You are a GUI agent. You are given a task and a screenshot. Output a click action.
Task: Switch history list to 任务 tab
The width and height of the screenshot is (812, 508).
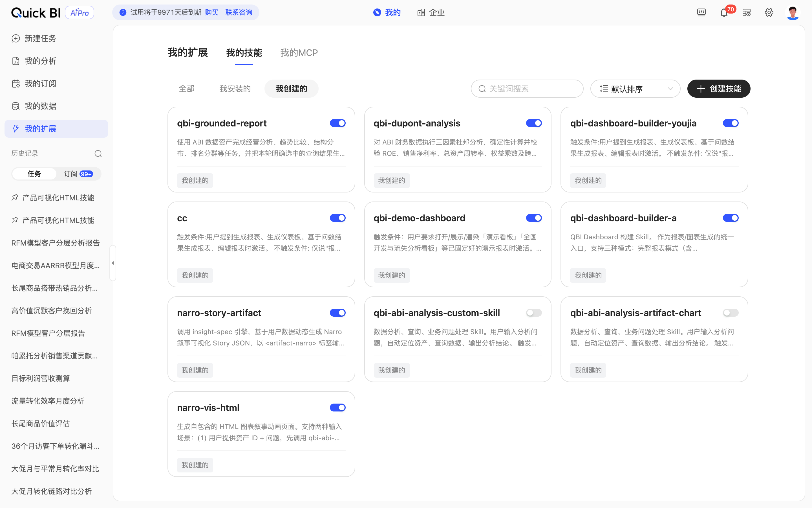coord(34,174)
